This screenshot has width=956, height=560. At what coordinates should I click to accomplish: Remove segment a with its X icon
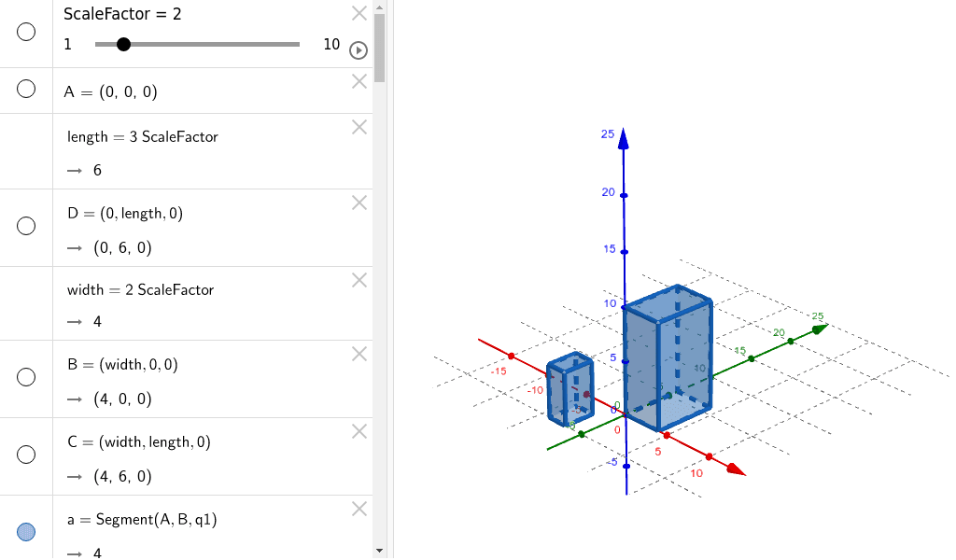click(358, 509)
